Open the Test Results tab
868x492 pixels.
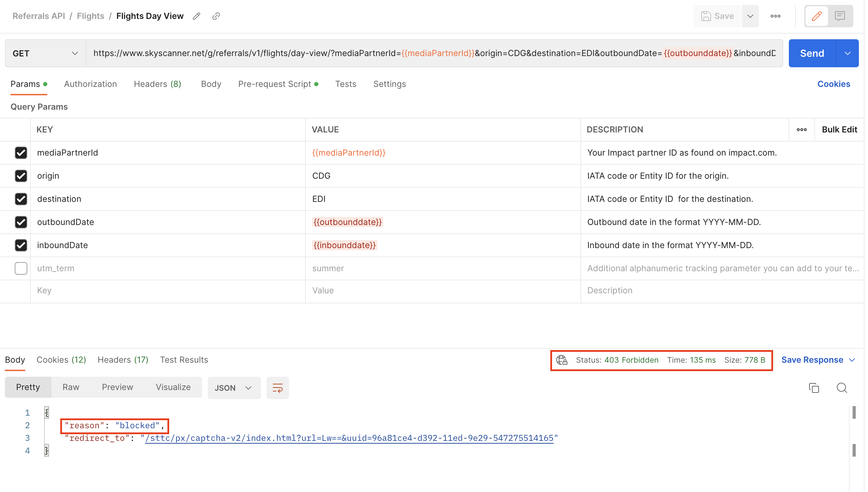pos(184,360)
